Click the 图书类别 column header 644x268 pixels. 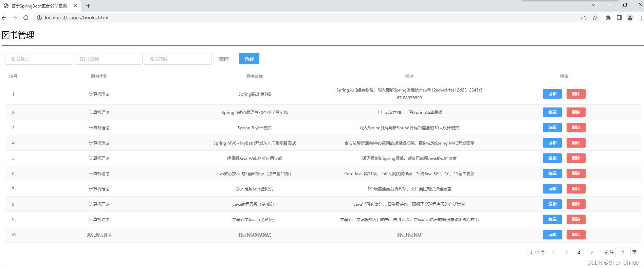99,77
